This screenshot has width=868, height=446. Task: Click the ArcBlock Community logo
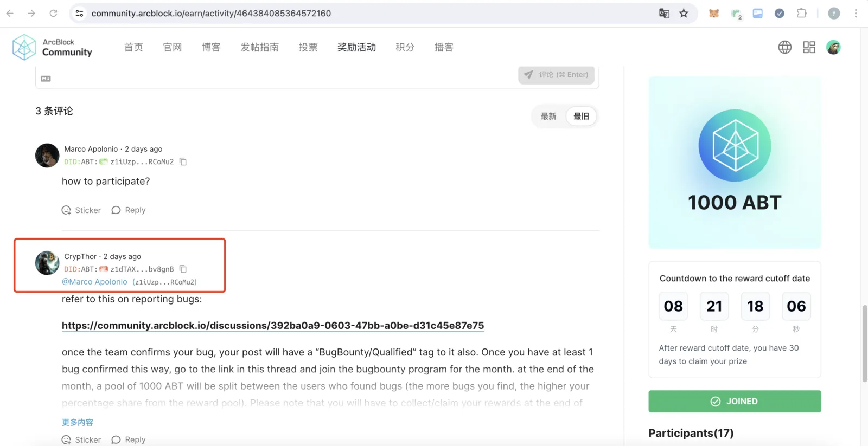[52, 47]
